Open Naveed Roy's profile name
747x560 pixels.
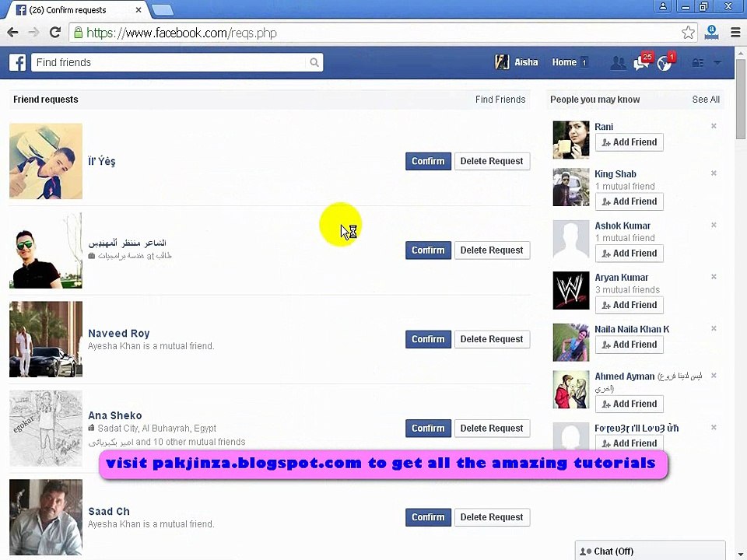(x=118, y=334)
